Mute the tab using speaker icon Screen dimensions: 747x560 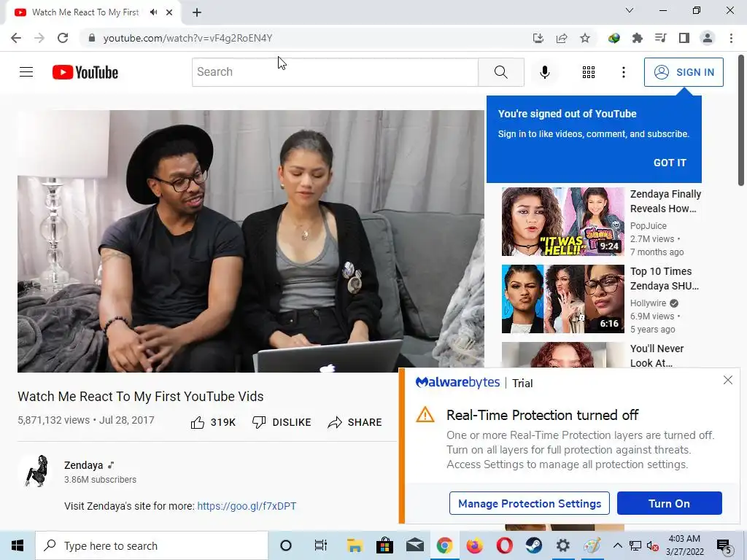153,12
